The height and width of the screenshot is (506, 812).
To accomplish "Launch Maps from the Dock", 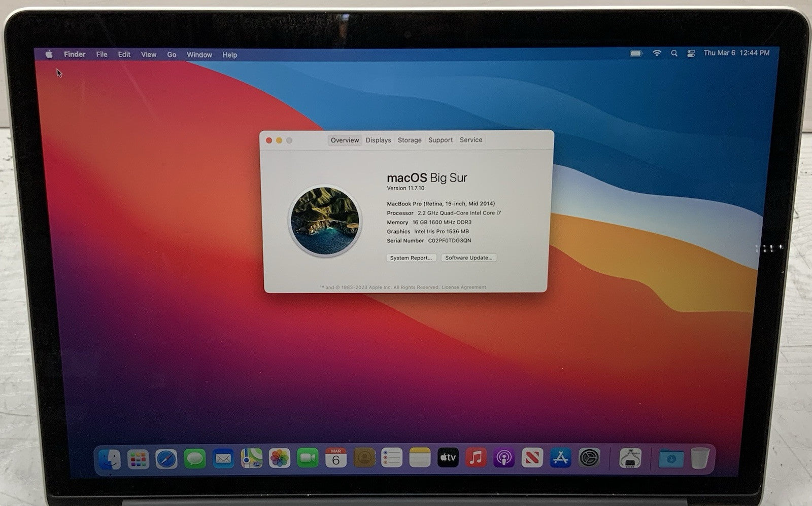I will point(251,458).
